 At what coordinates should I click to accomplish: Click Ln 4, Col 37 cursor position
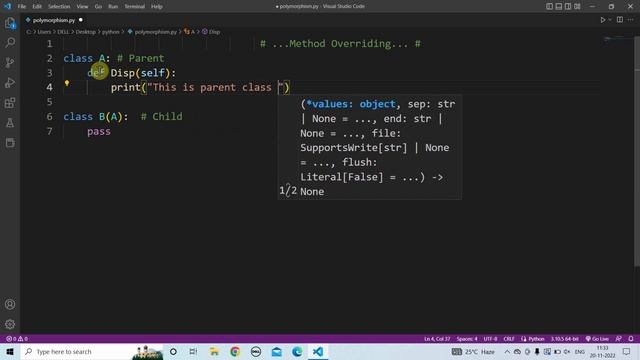coord(437,339)
